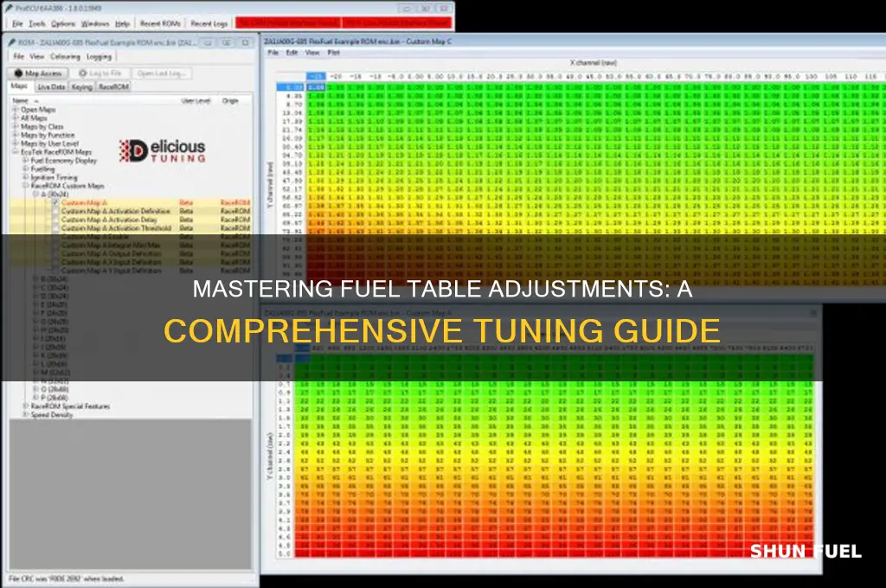The height and width of the screenshot is (588, 886).
Task: Open the Windows menu
Action: tap(95, 23)
